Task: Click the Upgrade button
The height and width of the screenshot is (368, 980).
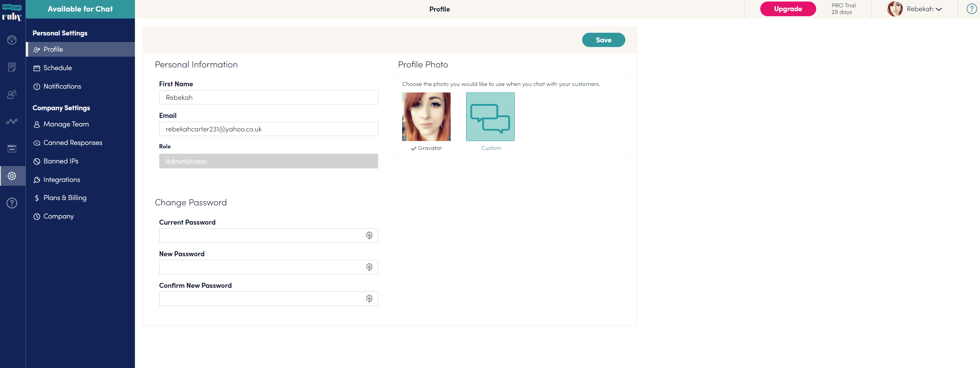Action: tap(788, 8)
